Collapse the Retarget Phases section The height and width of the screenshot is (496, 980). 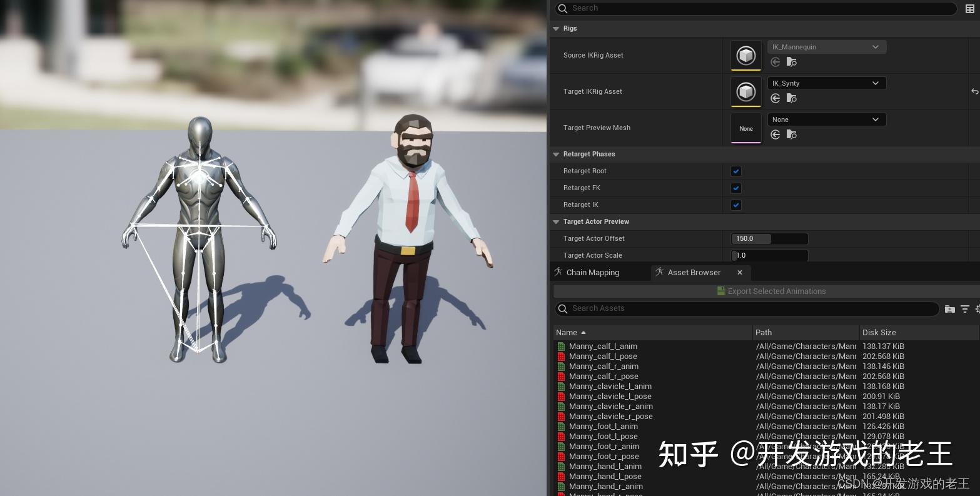tap(556, 154)
